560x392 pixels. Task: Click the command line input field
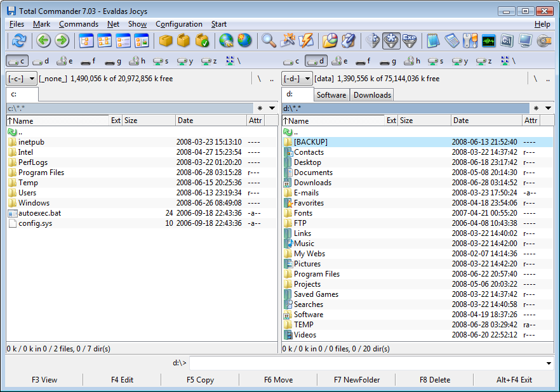click(x=366, y=363)
